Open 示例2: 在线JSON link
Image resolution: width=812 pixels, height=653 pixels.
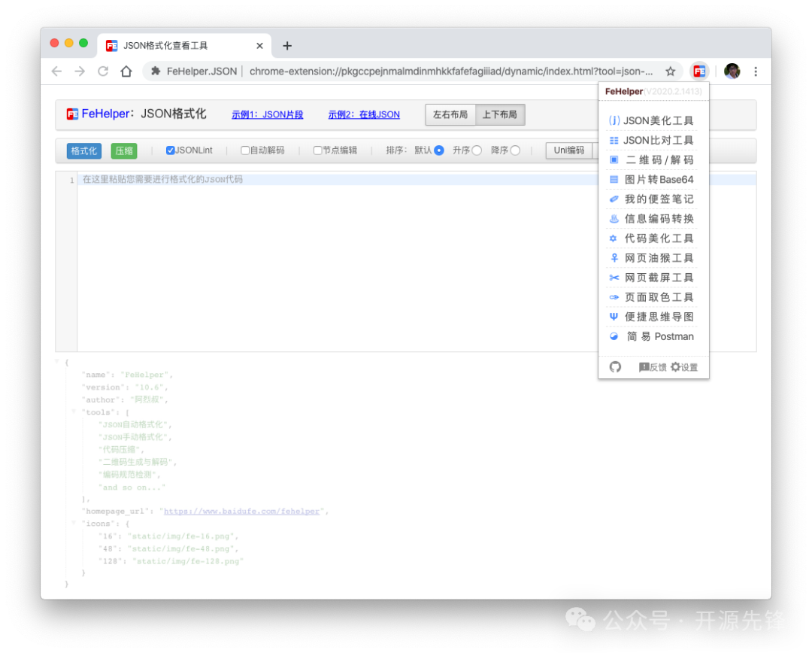[364, 114]
